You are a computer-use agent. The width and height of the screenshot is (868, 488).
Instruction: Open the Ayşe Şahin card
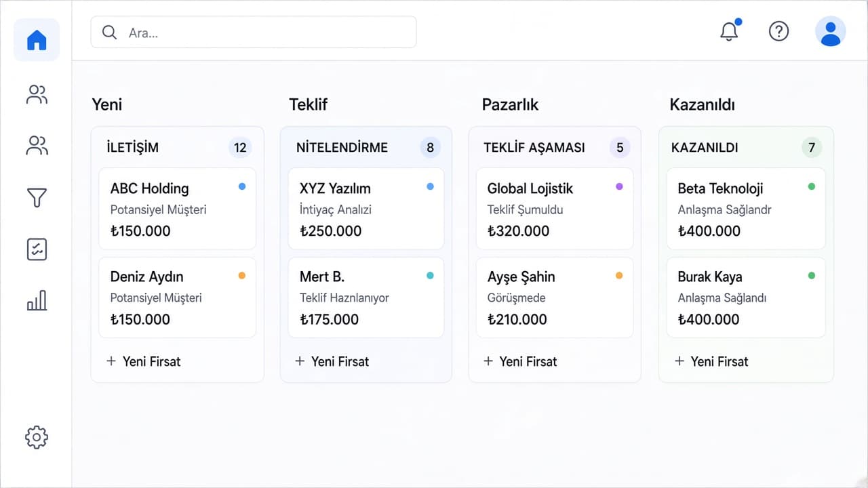(x=555, y=297)
